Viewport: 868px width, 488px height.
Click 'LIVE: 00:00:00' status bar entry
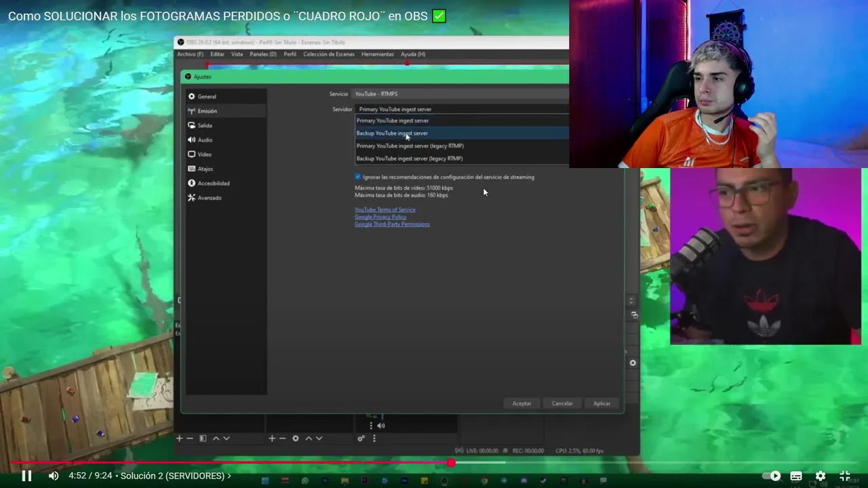tap(477, 451)
